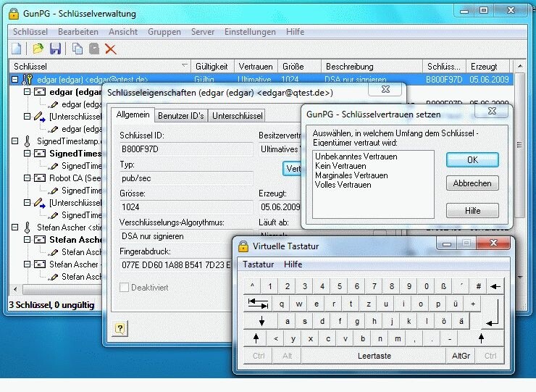Screen dimensions: 536x392
Task: Click the key icon beside Stefan Ascher entry
Action: 27,227
